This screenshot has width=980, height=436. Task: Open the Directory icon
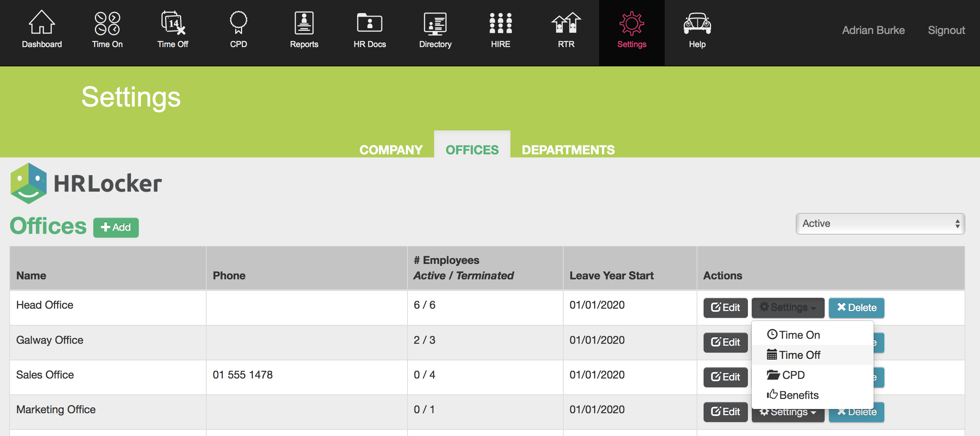pyautogui.click(x=435, y=23)
